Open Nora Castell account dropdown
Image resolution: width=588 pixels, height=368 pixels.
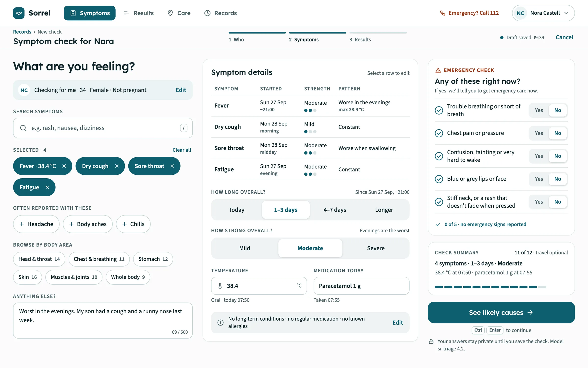[x=543, y=13]
